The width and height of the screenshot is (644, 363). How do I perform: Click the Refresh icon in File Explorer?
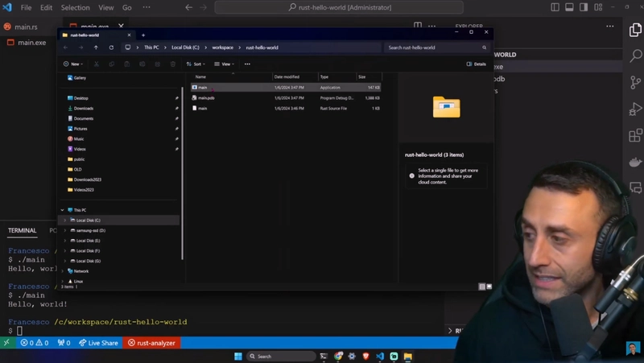pos(109,47)
